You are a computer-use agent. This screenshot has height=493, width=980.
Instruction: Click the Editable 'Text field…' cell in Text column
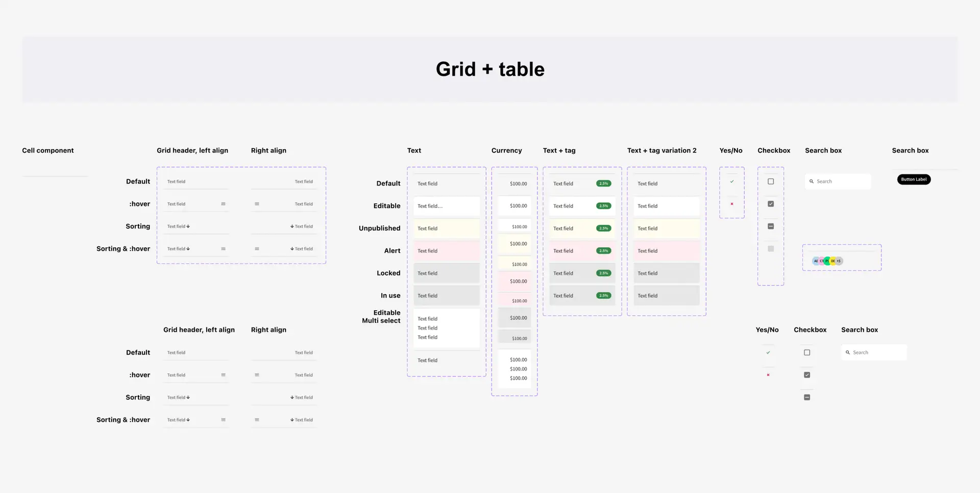446,206
